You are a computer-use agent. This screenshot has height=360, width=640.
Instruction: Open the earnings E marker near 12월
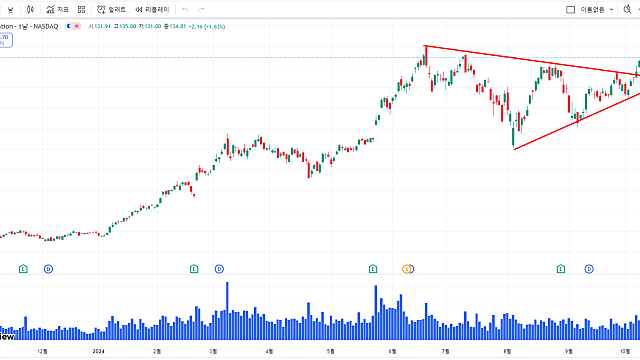tap(23, 269)
